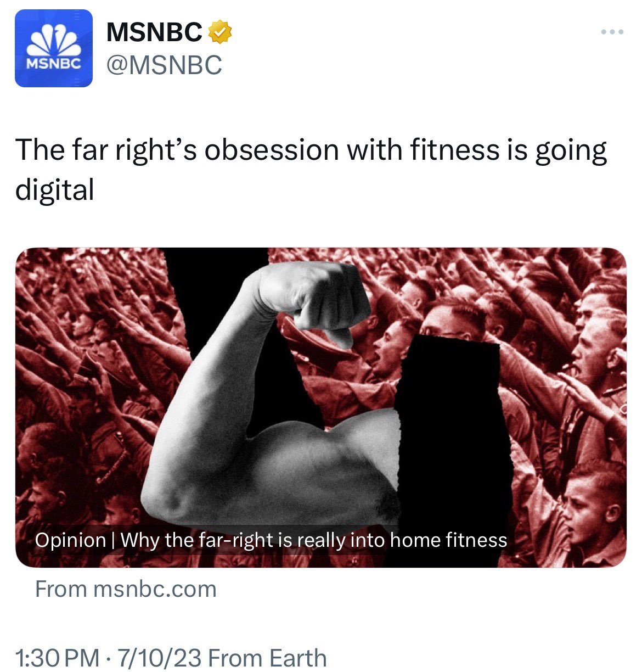Open the three-dot more options menu
The width and height of the screenshot is (642, 672).
[x=612, y=32]
